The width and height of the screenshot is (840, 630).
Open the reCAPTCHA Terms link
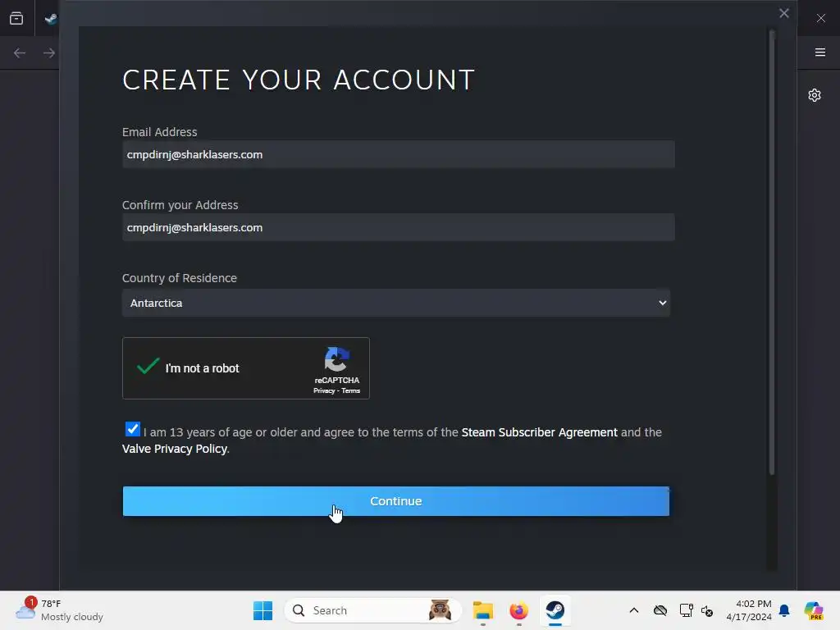point(351,391)
